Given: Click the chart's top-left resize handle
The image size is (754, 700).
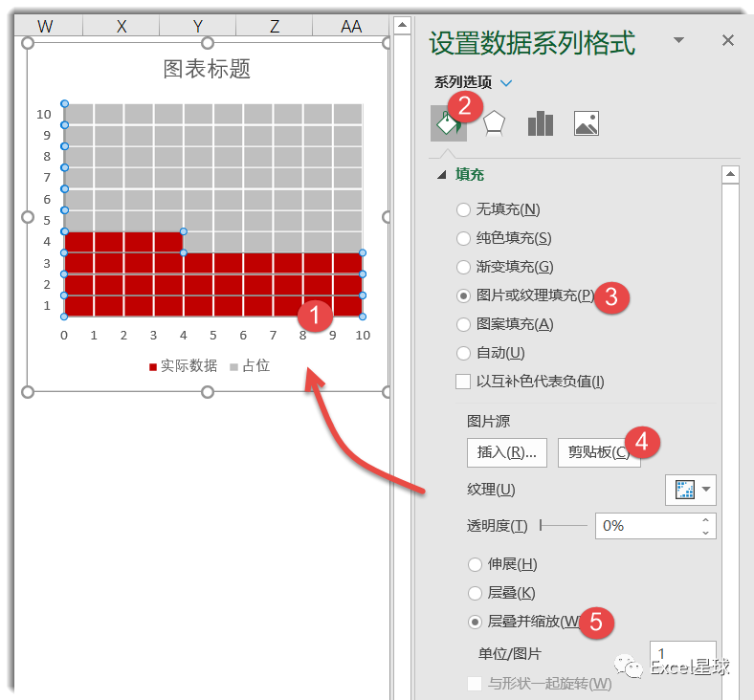Looking at the screenshot, I should pos(28,43).
